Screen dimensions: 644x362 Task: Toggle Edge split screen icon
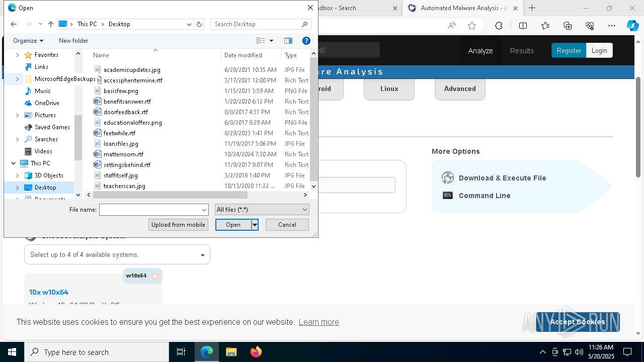pyautogui.click(x=523, y=26)
